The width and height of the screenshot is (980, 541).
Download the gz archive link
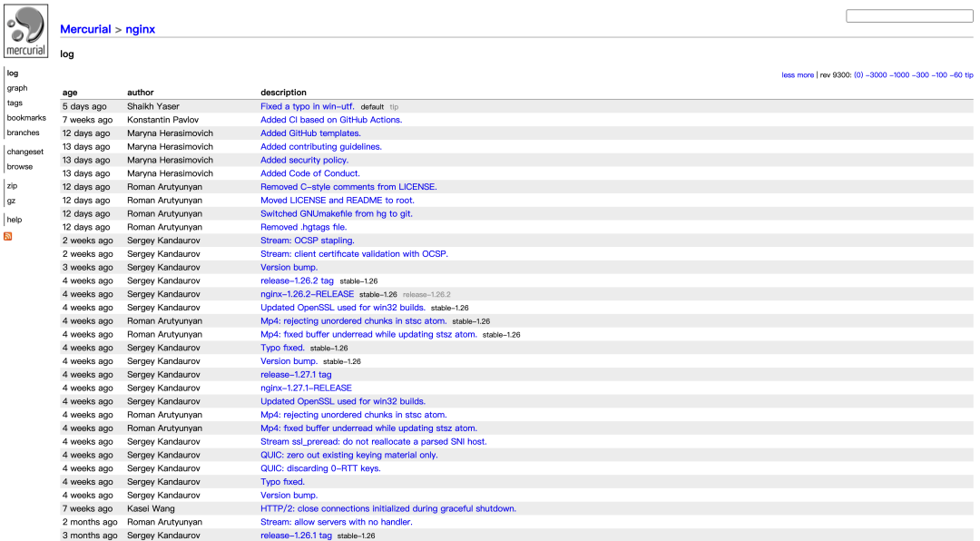click(11, 201)
